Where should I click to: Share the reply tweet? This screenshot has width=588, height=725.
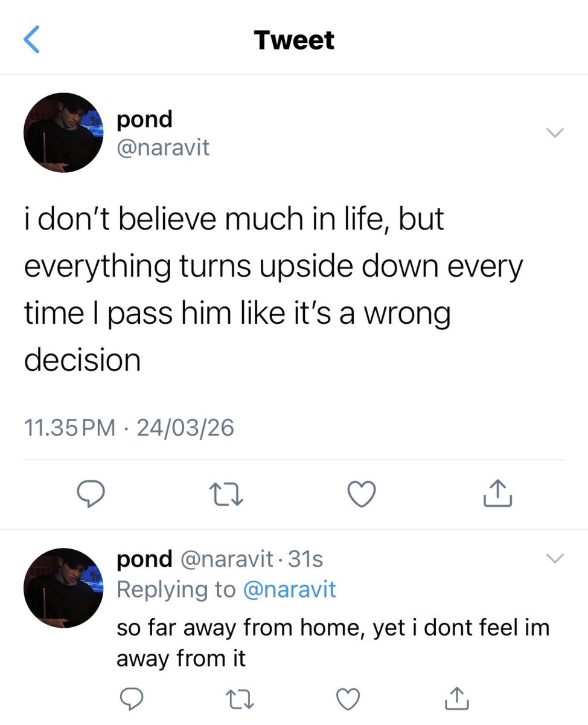(x=457, y=698)
